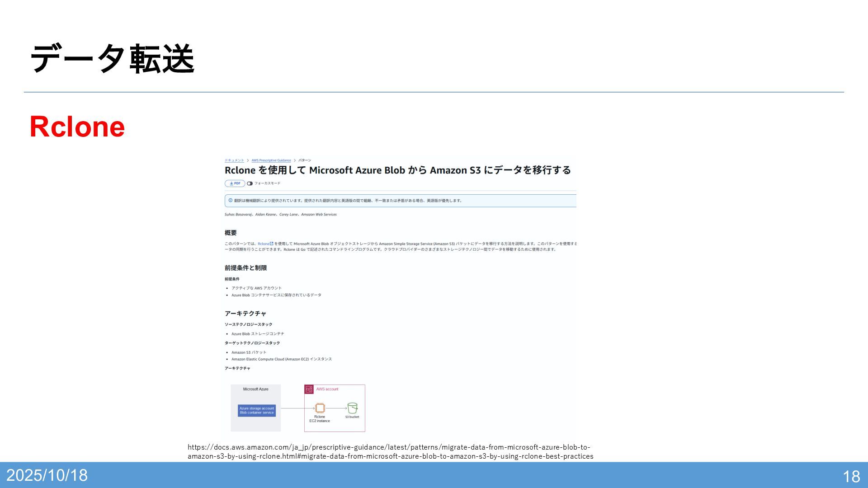Image resolution: width=868 pixels, height=488 pixels.
Task: Click the external link icon beside Rclone
Action: coord(271,244)
